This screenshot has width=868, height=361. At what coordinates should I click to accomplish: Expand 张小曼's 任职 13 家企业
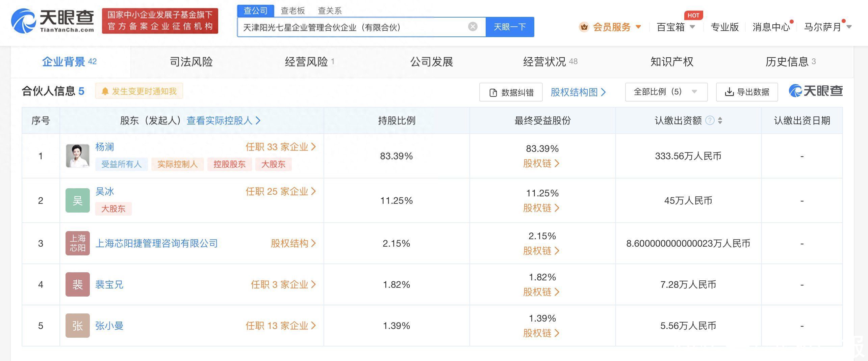pos(281,326)
